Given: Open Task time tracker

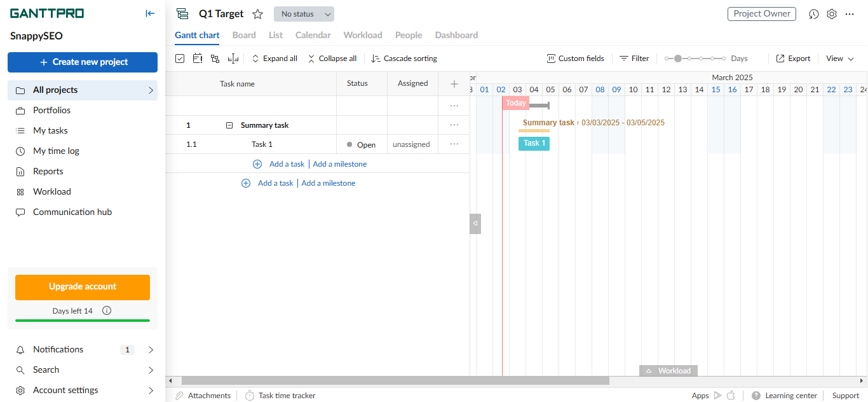Looking at the screenshot, I should click(280, 396).
